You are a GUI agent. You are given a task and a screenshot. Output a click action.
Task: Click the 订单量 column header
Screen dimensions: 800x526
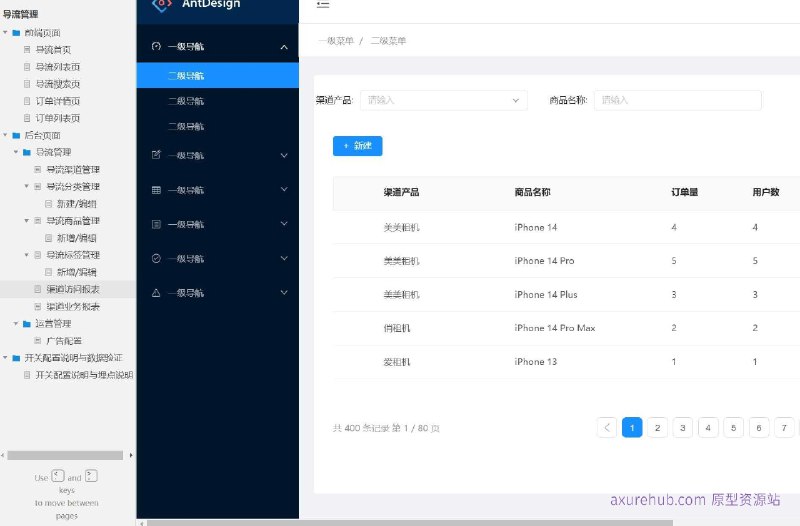tap(684, 192)
